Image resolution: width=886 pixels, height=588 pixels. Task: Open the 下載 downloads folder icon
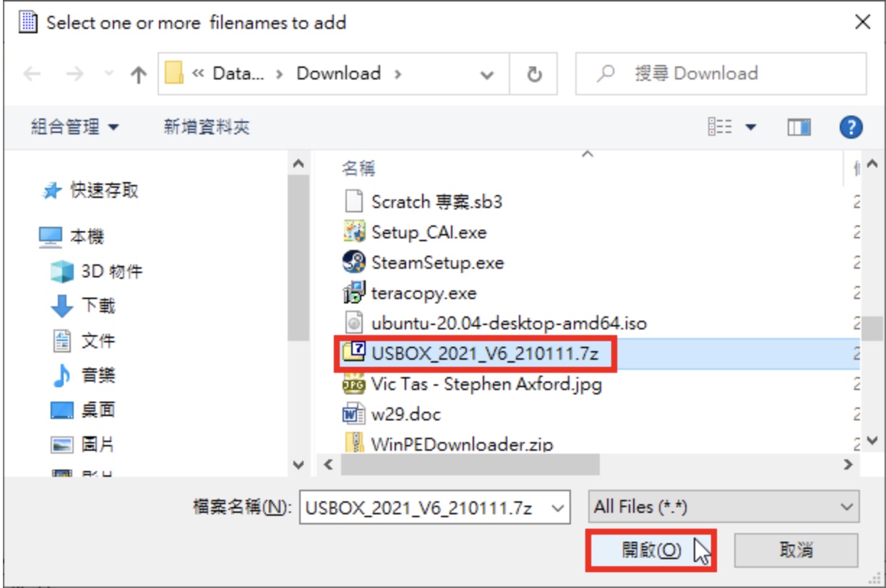click(62, 306)
